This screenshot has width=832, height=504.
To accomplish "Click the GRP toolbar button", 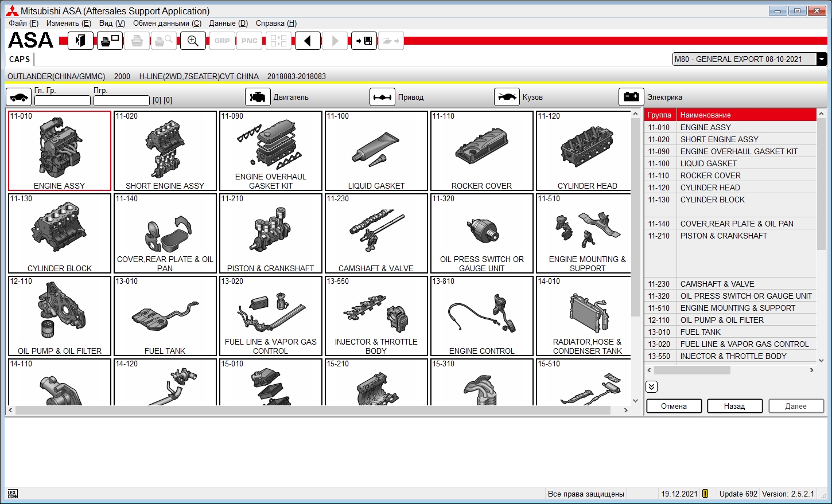I will 222,41.
